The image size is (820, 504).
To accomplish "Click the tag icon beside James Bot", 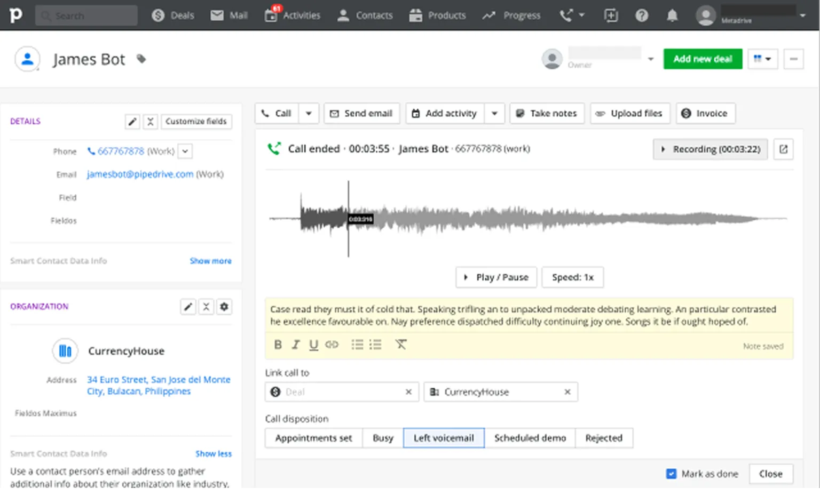I will pyautogui.click(x=141, y=59).
